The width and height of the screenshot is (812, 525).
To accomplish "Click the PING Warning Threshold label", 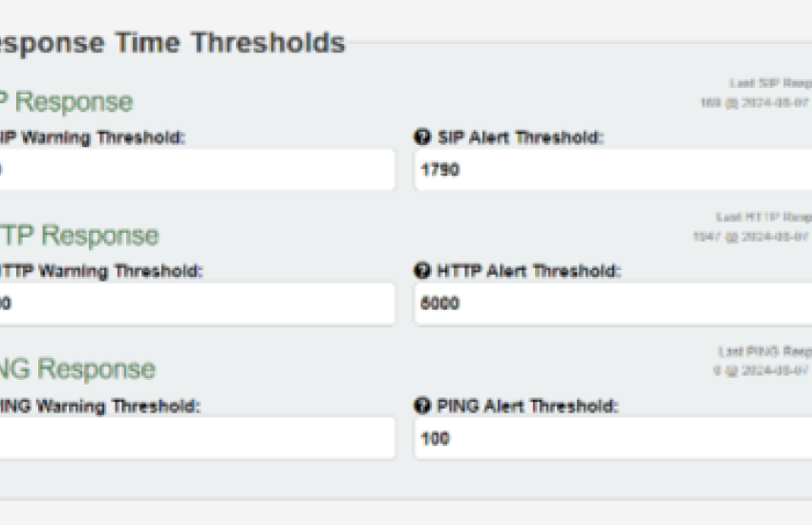I will [100, 406].
